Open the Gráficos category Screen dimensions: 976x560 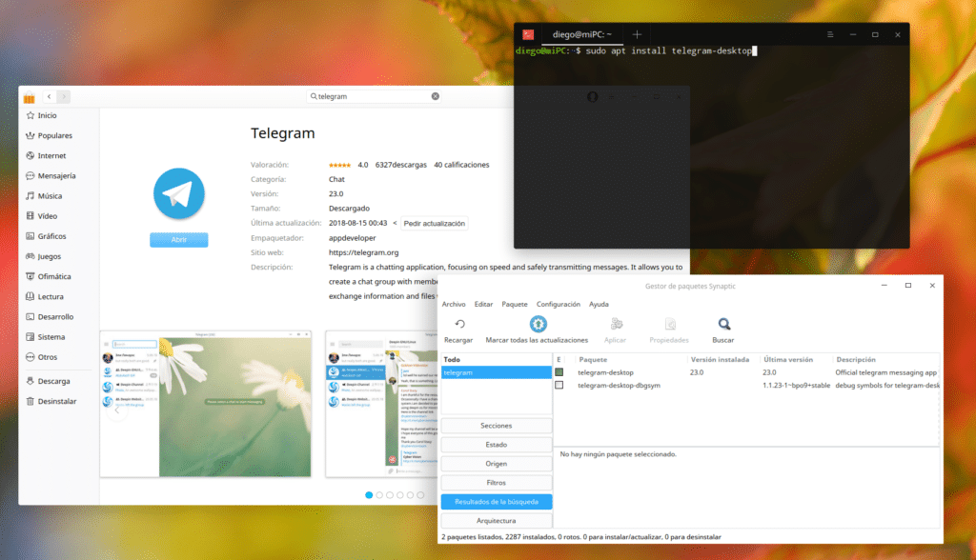click(46, 236)
